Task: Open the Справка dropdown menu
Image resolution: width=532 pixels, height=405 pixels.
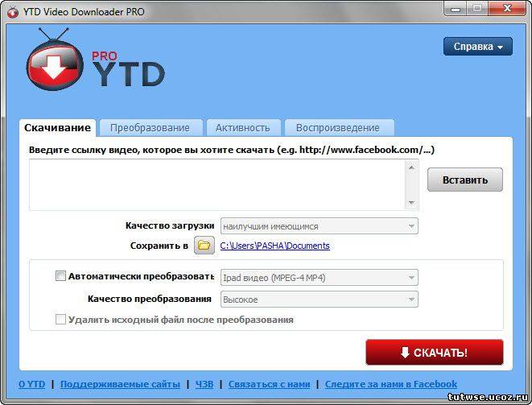Action: (x=477, y=47)
